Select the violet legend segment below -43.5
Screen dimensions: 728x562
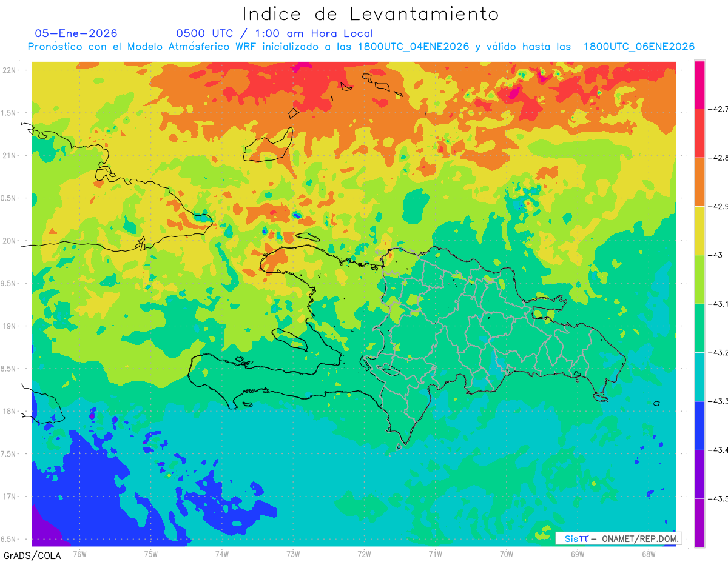point(699,523)
